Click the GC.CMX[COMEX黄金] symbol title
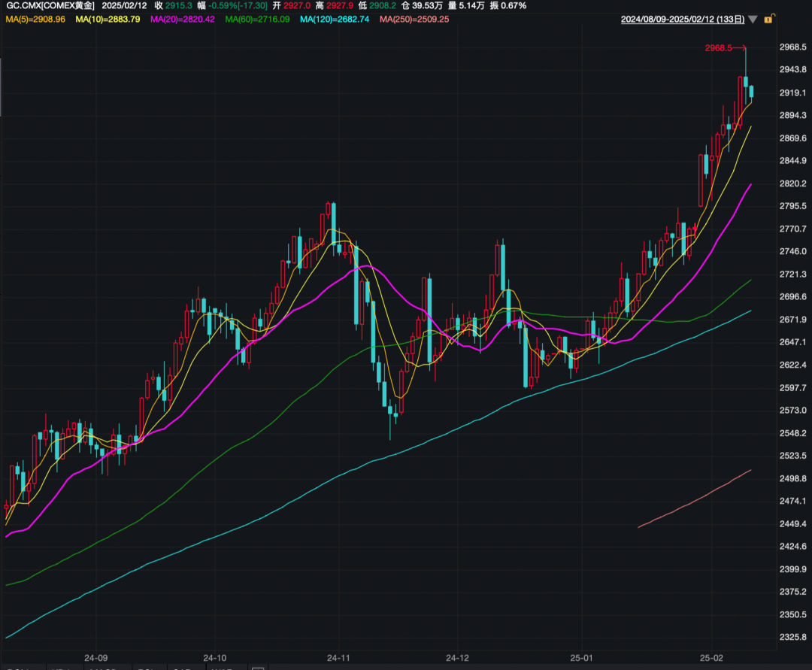The height and width of the screenshot is (670, 812). 50,6
